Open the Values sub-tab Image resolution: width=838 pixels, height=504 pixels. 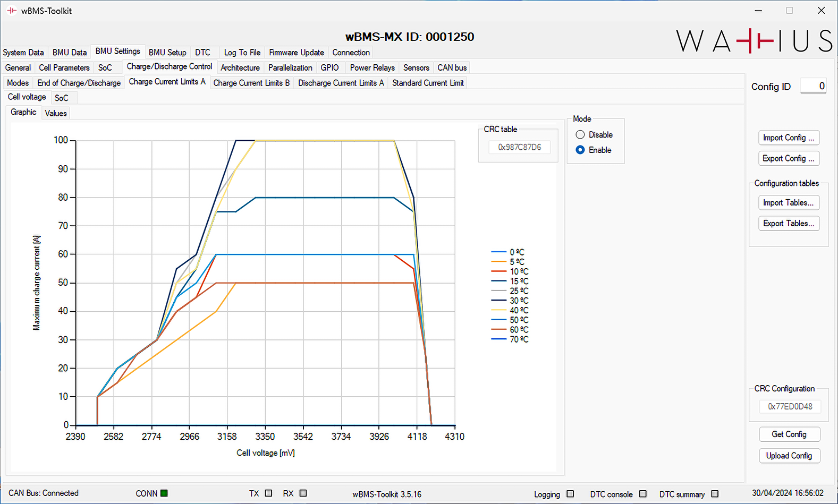(56, 113)
